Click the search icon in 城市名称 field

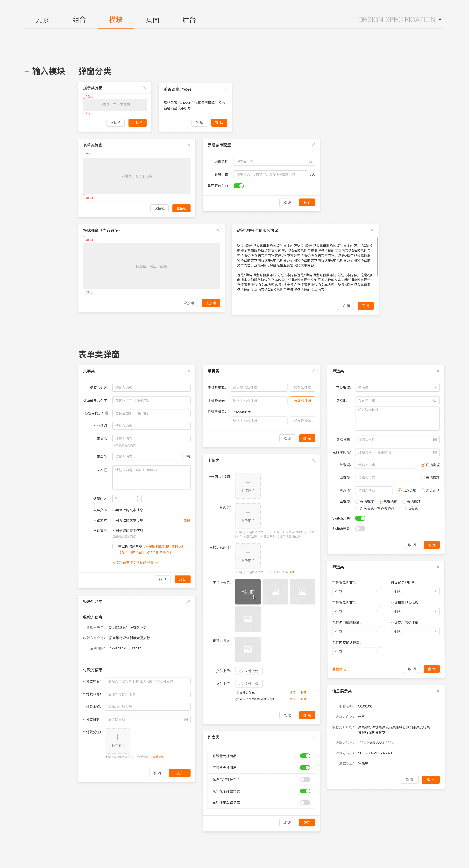pyautogui.click(x=310, y=162)
